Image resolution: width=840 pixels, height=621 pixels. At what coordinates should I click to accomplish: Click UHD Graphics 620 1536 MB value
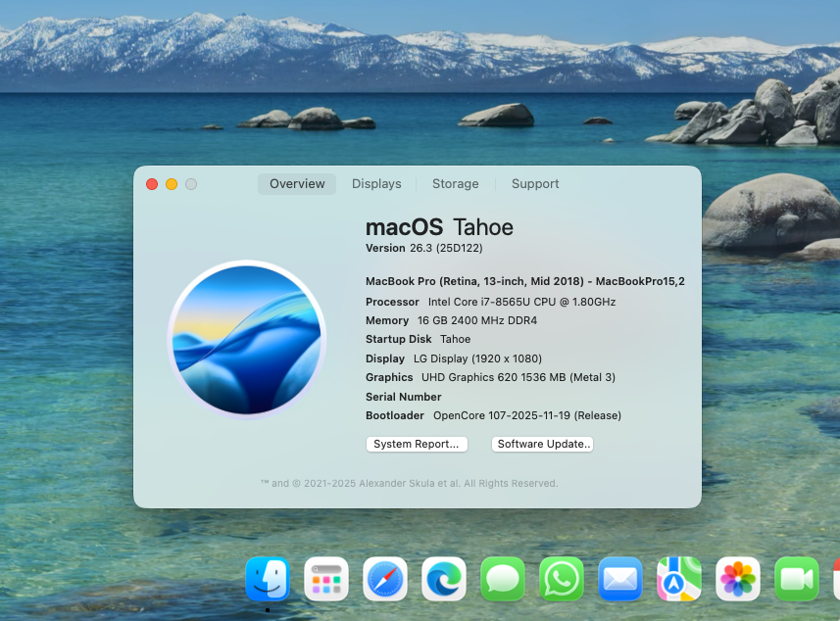pos(519,377)
